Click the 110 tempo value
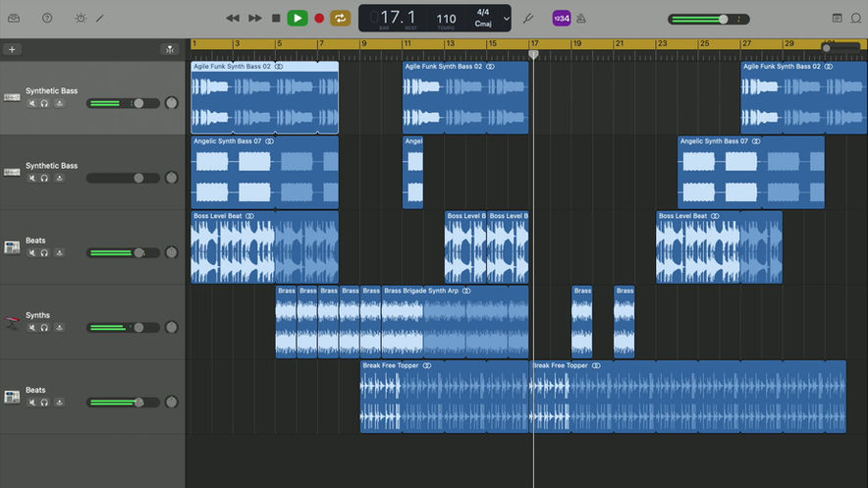 (446, 19)
